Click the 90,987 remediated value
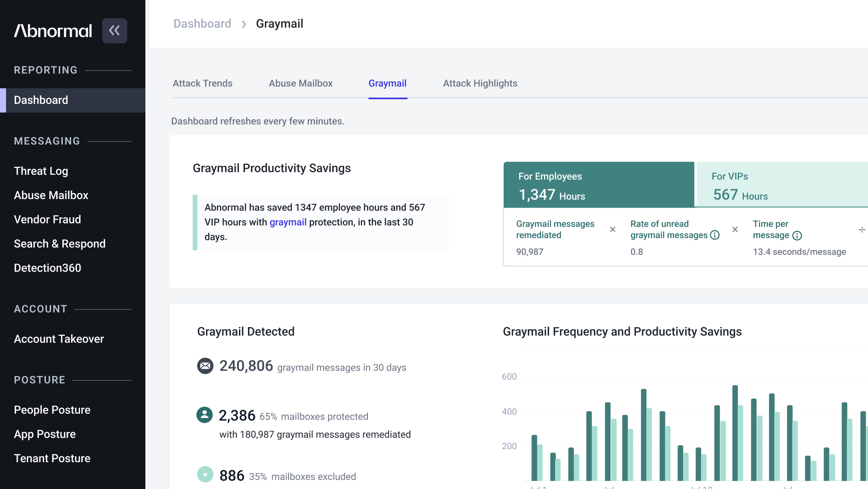The width and height of the screenshot is (868, 489). (530, 252)
